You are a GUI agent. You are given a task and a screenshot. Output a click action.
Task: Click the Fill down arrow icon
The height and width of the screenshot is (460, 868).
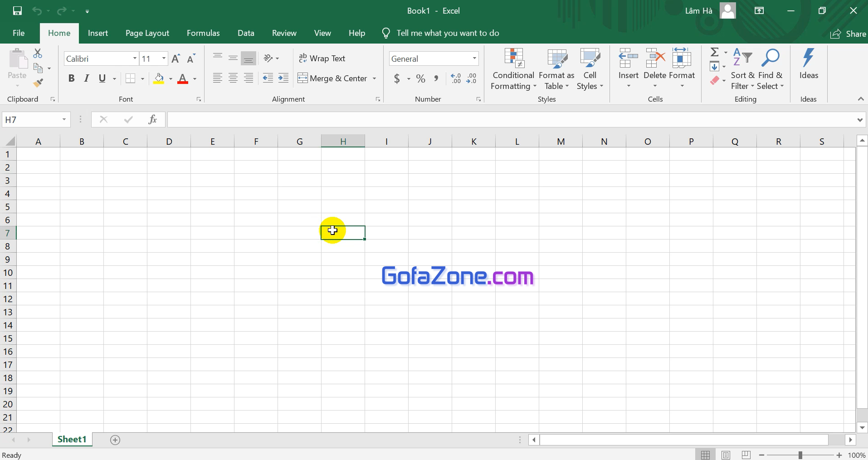coord(715,67)
